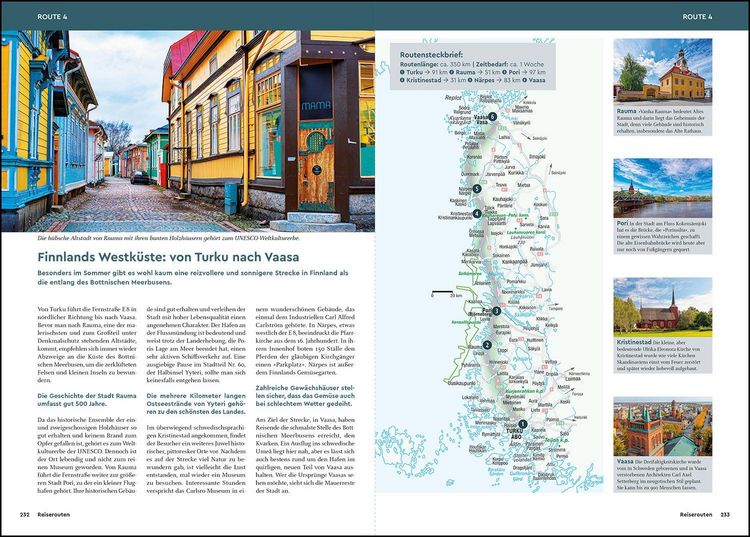Screen dimensions: 750x537
Task: Click the bold 'Vaasa' caption under the last photo
Action: (625, 461)
